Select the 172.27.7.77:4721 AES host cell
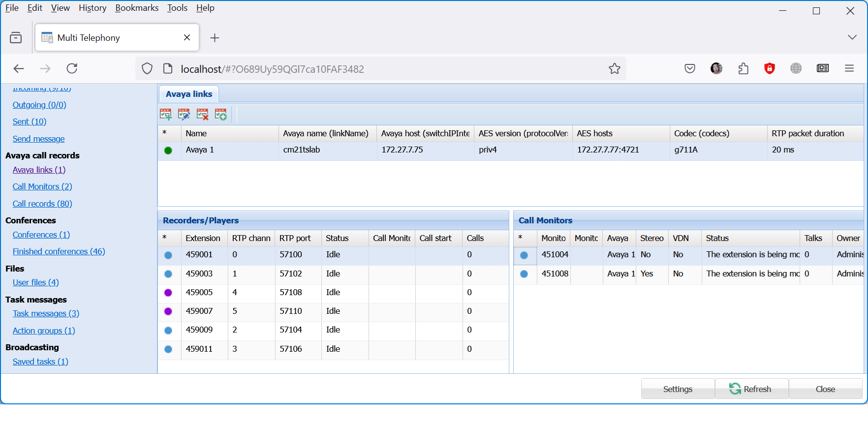This screenshot has width=868, height=425. pyautogui.click(x=621, y=151)
